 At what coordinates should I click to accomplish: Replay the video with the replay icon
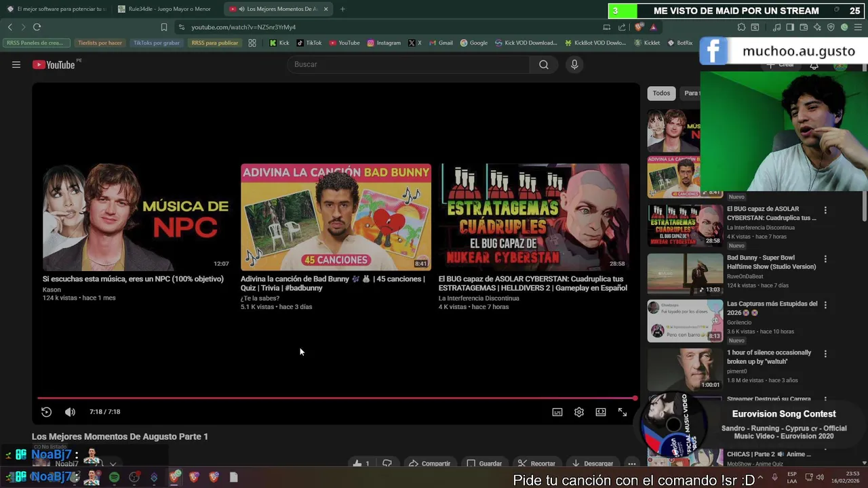[46, 412]
